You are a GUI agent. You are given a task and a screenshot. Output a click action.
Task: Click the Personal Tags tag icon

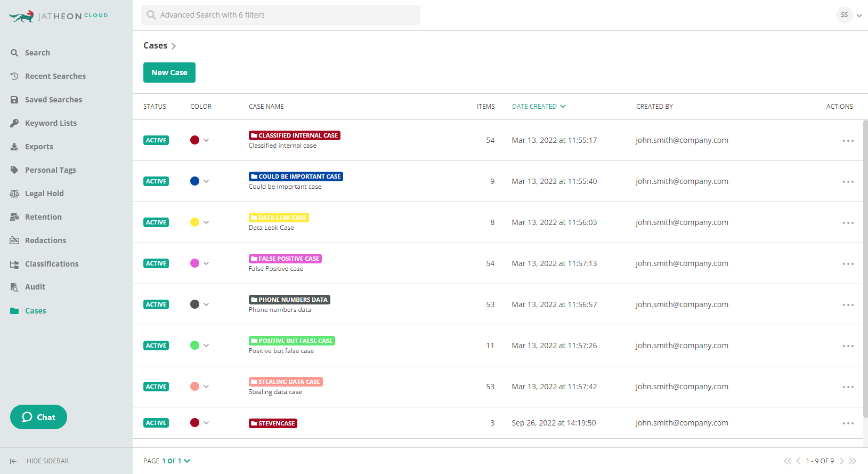click(x=14, y=170)
